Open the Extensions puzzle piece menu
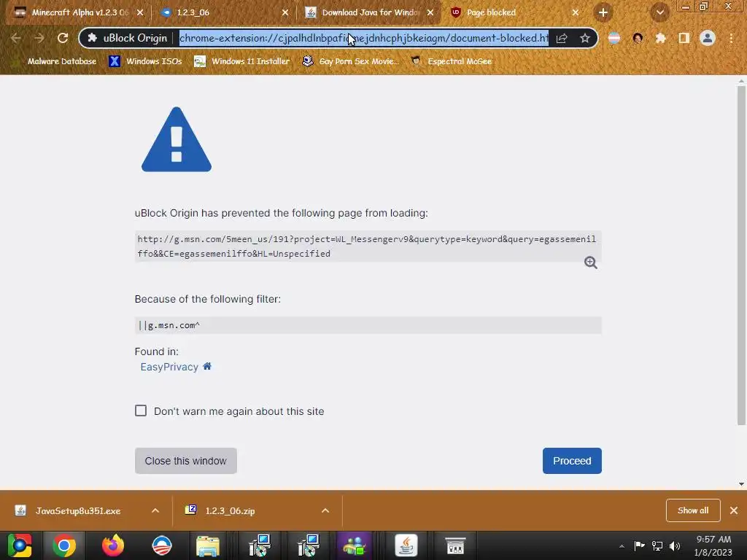The image size is (747, 560). point(661,38)
